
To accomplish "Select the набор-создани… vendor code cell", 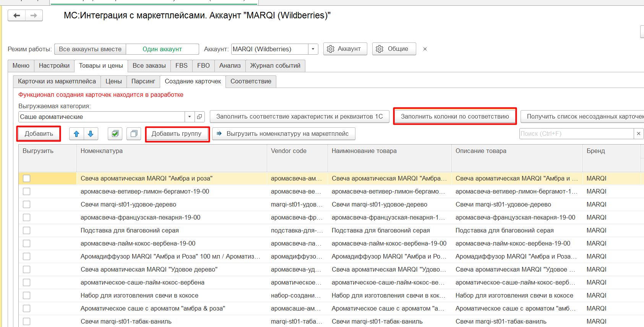I will click(x=297, y=295).
